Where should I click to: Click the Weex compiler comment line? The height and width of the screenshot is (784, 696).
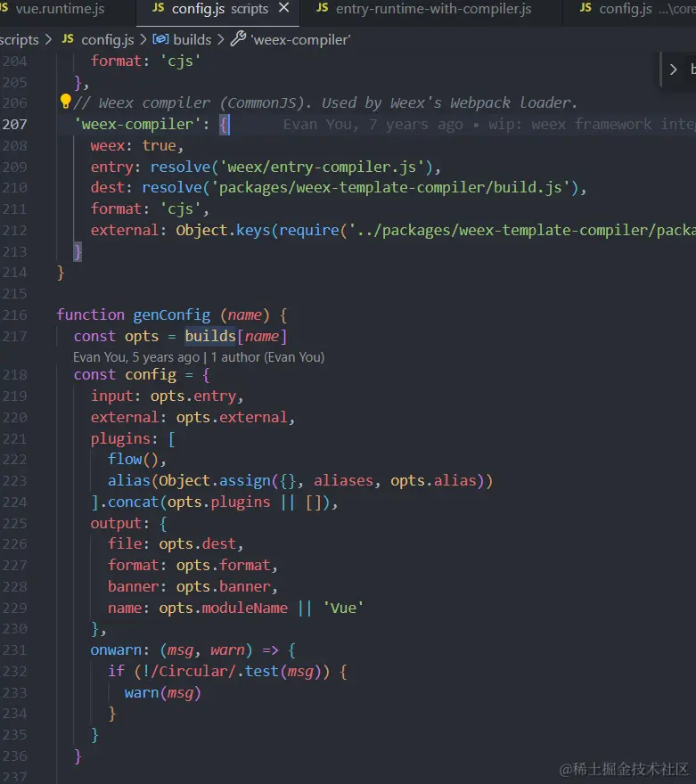coord(325,103)
